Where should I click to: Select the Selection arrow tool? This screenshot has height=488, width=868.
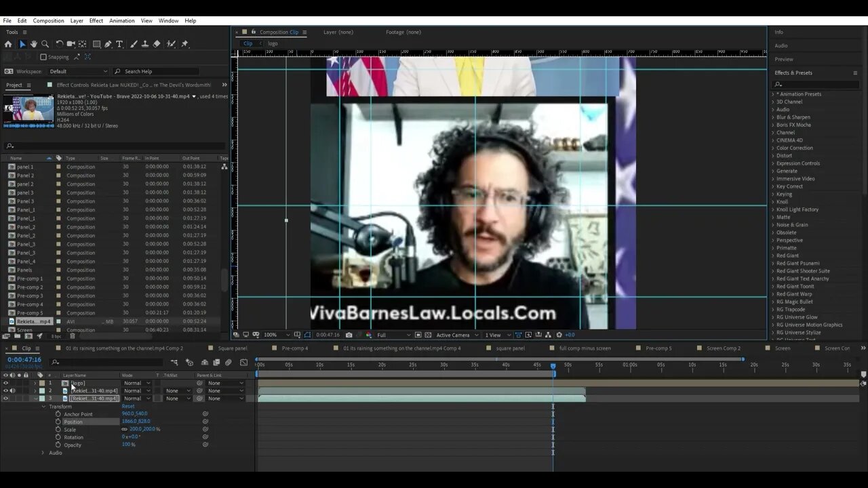[x=22, y=44]
